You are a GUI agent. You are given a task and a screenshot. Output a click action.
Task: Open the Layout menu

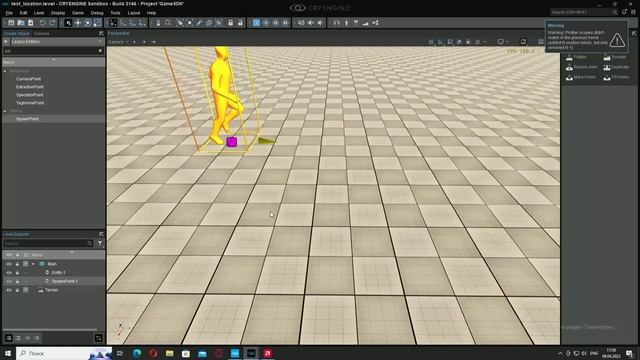coord(134,13)
